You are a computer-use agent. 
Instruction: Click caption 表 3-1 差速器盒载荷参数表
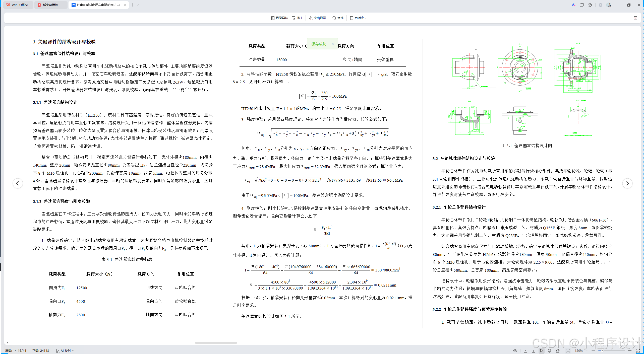(127, 259)
